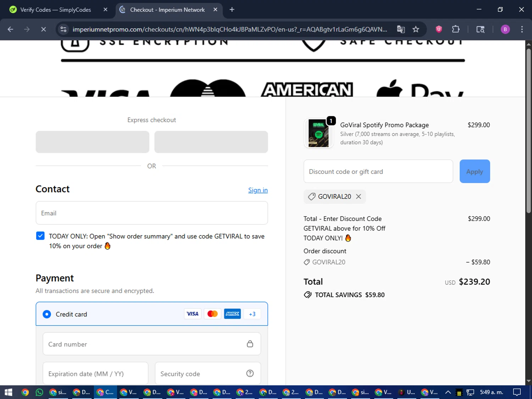
Task: Open the Windows Start menu
Action: point(9,392)
